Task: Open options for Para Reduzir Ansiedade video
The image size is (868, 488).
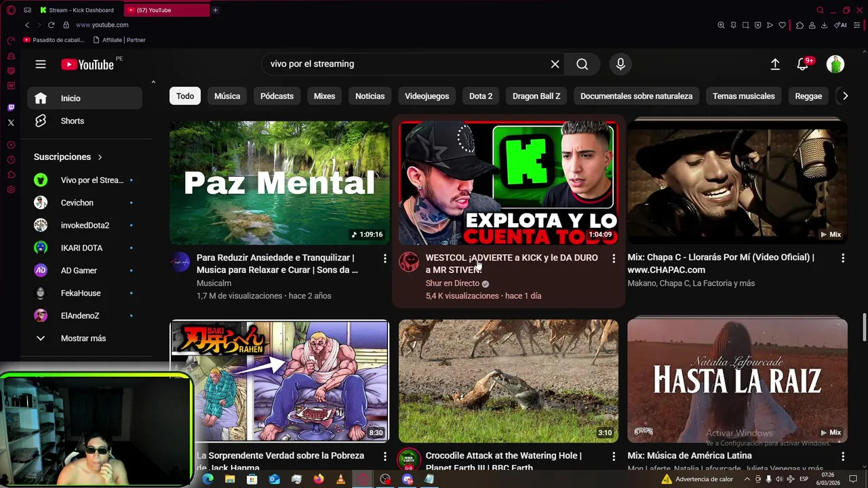Action: [x=384, y=258]
